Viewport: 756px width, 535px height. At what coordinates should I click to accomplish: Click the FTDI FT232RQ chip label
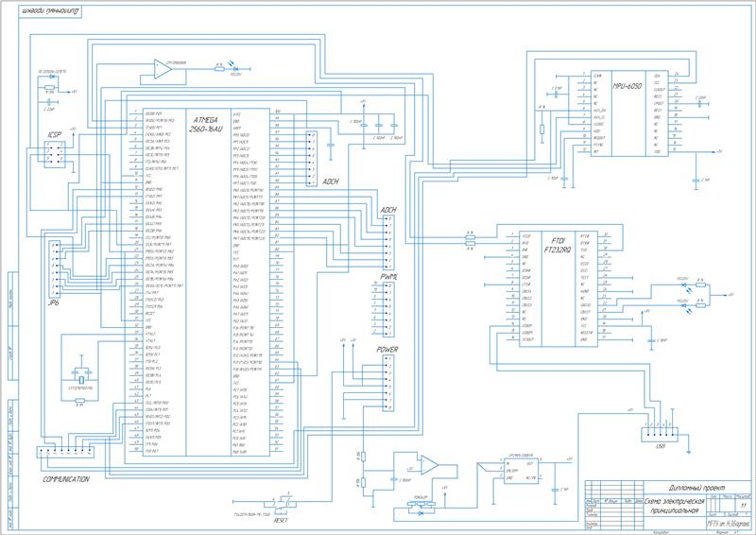(x=558, y=245)
